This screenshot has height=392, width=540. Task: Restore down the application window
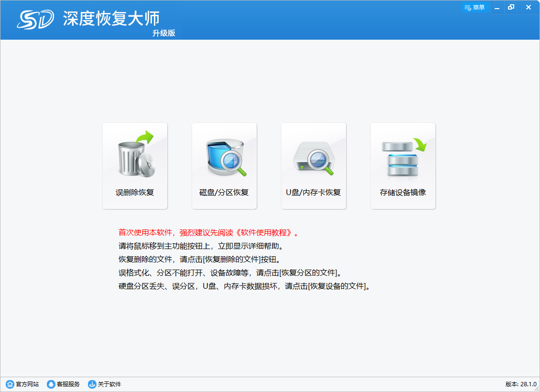point(511,7)
